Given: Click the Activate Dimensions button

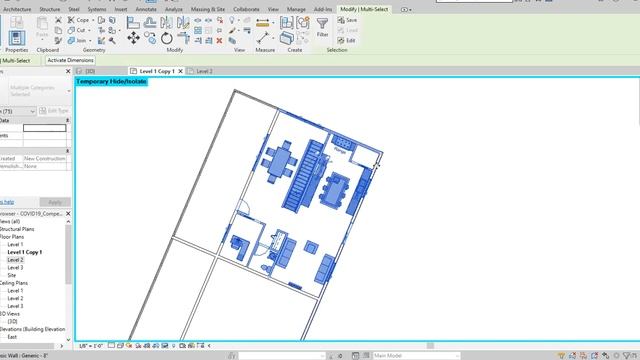Looking at the screenshot, I should [70, 60].
